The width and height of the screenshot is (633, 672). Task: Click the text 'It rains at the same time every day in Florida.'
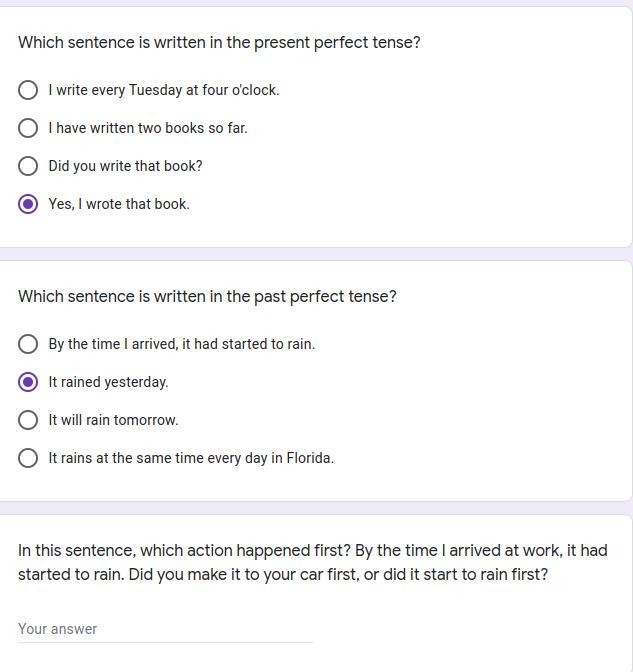coord(191,458)
